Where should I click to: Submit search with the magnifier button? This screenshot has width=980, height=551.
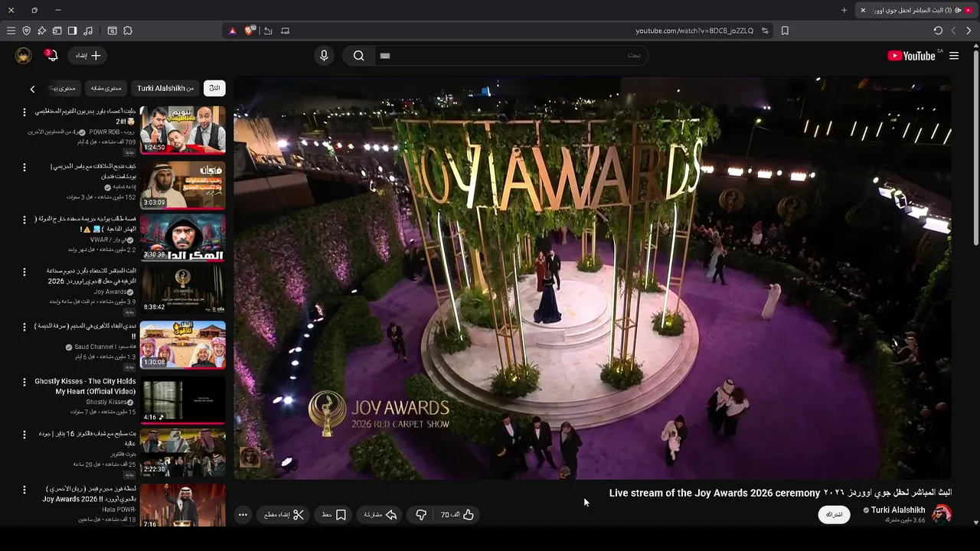358,56
